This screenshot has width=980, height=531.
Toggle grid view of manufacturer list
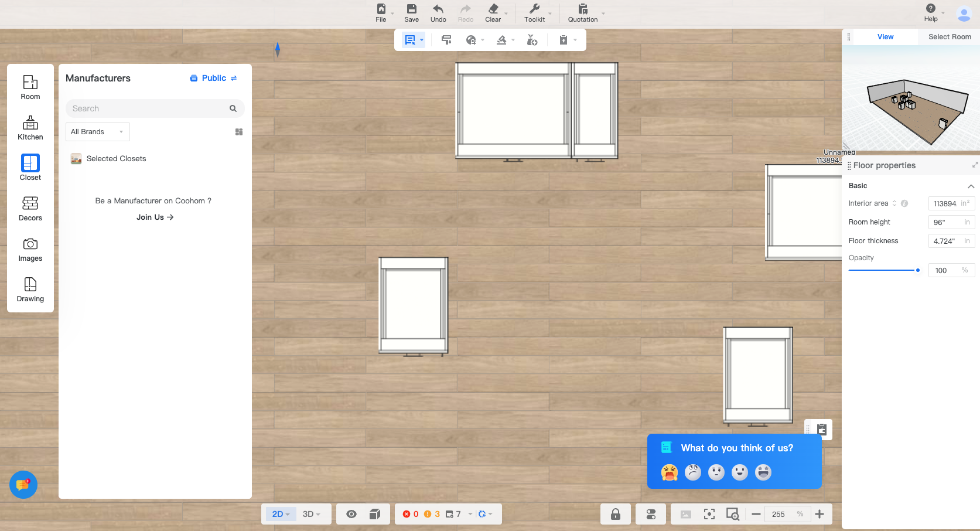click(239, 132)
